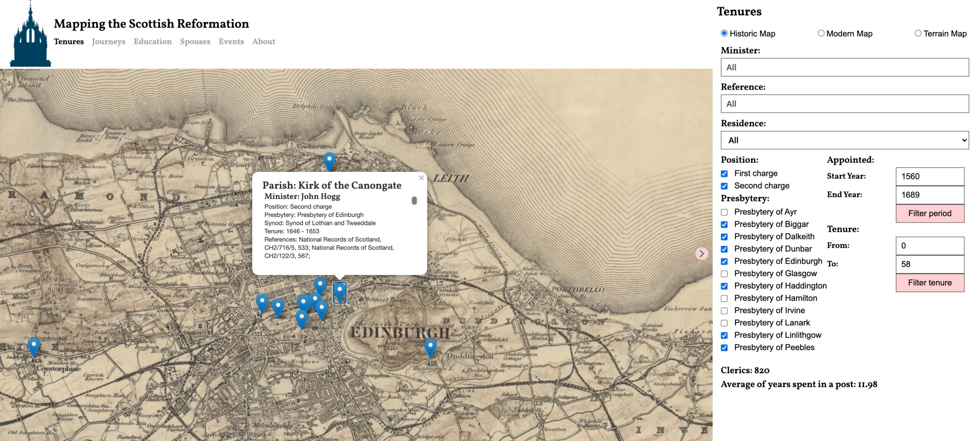Uncheck Presbytery of Haddington
Viewport: 980px width, 441px height.
[x=724, y=286]
